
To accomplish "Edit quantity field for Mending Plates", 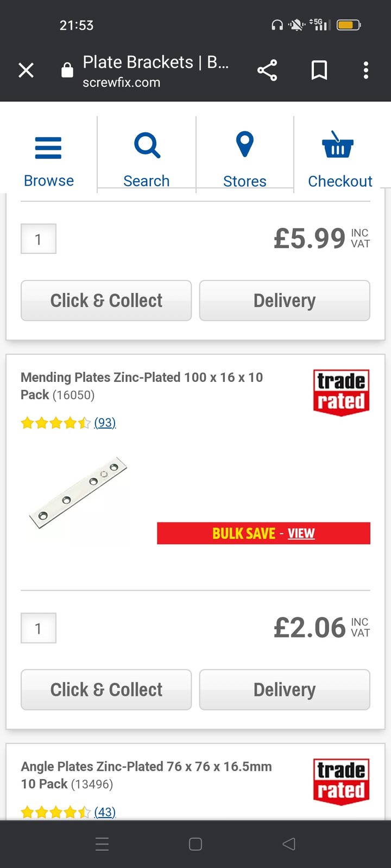I will point(38,628).
